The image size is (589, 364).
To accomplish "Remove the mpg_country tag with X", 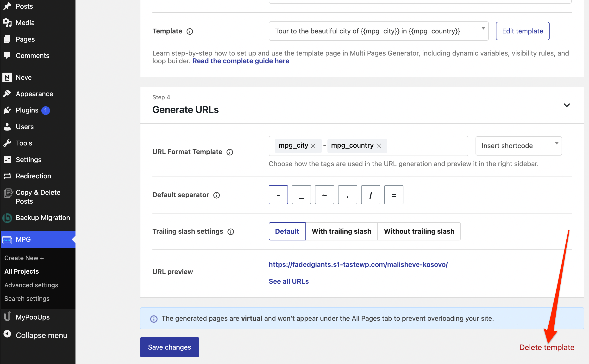I will click(x=379, y=146).
